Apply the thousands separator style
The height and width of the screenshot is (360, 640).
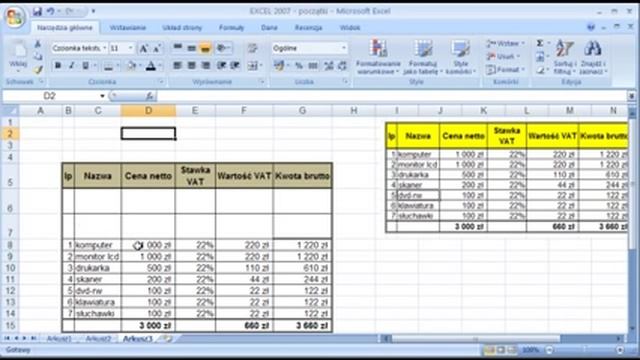click(313, 65)
